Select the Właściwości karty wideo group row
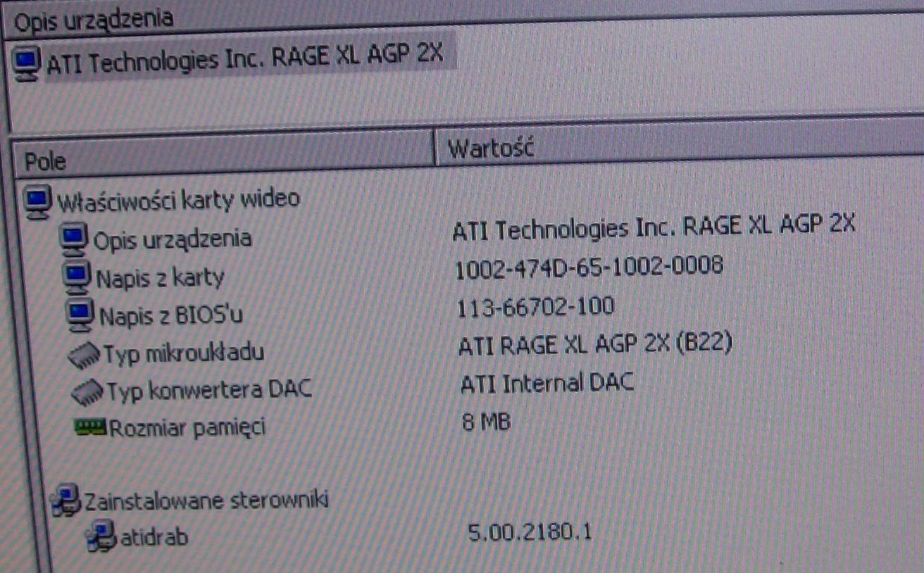The image size is (924, 573). [x=177, y=199]
